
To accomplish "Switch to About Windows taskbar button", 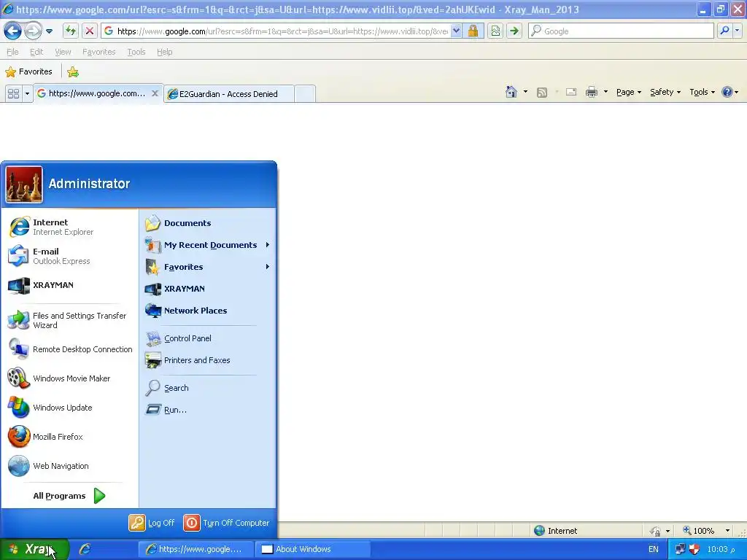I will pyautogui.click(x=312, y=549).
